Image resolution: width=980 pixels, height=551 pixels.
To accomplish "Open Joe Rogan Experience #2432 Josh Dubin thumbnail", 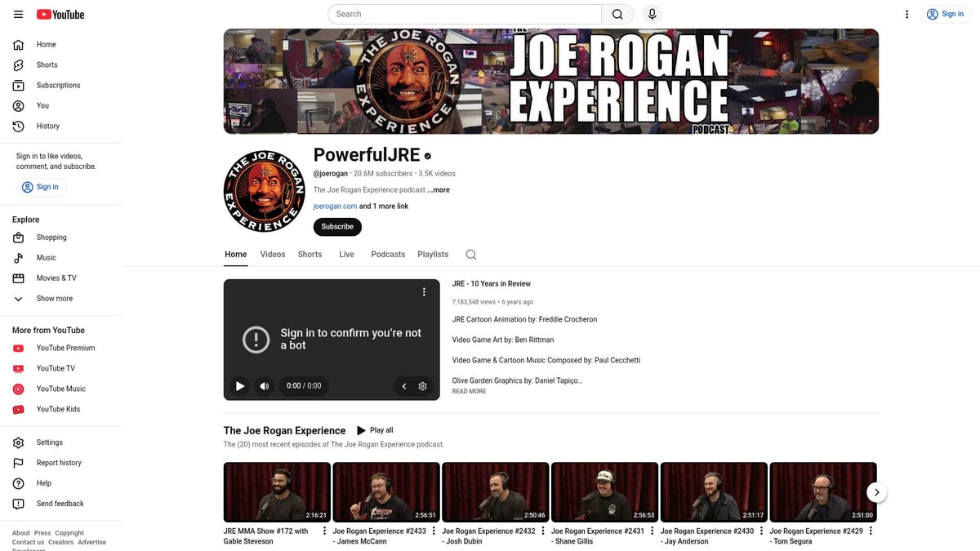I will tap(496, 492).
